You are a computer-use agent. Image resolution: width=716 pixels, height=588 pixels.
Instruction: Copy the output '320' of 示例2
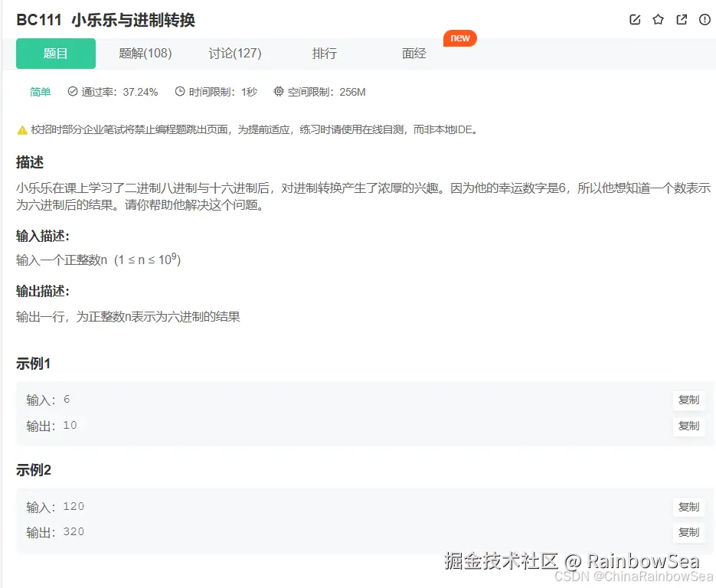point(688,533)
